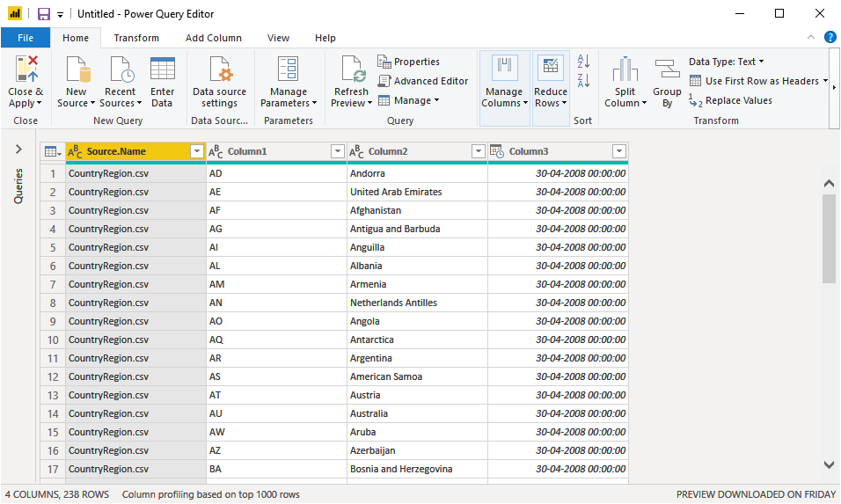Open the Column3 filter dropdown
This screenshot has height=504, width=841.
click(x=618, y=151)
